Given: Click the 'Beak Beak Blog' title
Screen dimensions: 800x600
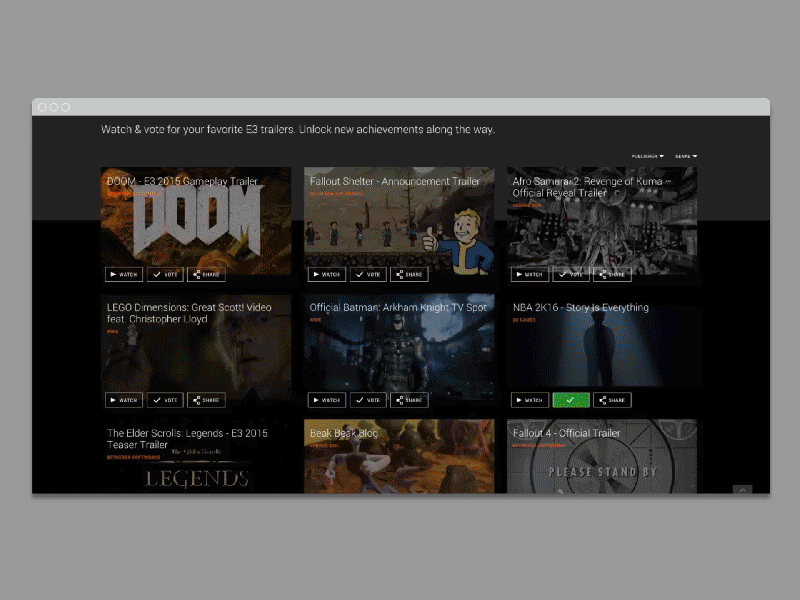Looking at the screenshot, I should pos(344,433).
